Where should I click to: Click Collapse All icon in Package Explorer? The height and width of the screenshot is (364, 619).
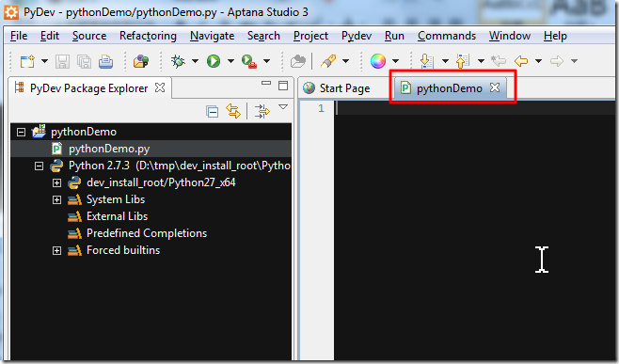pyautogui.click(x=212, y=112)
